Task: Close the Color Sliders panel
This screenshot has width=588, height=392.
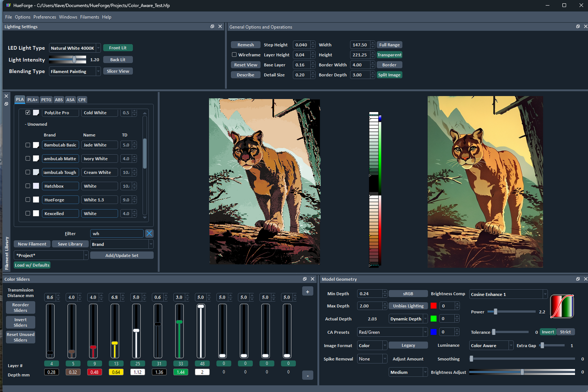Action: point(312,279)
